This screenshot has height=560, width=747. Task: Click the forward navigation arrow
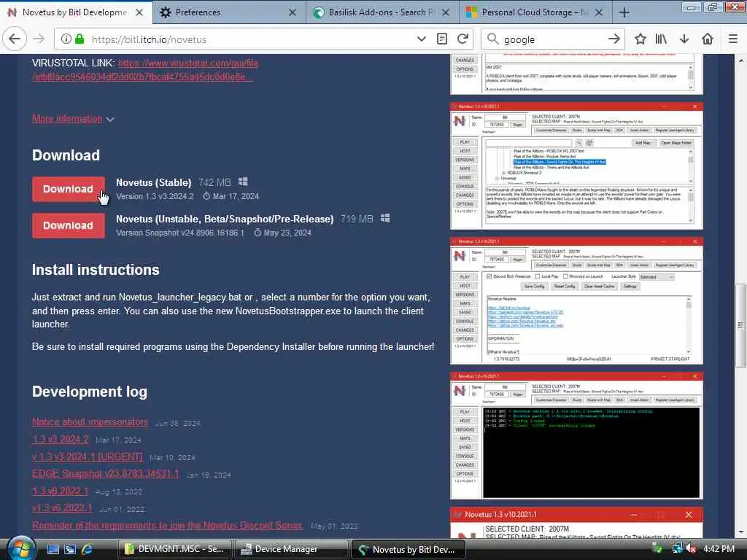click(x=39, y=39)
